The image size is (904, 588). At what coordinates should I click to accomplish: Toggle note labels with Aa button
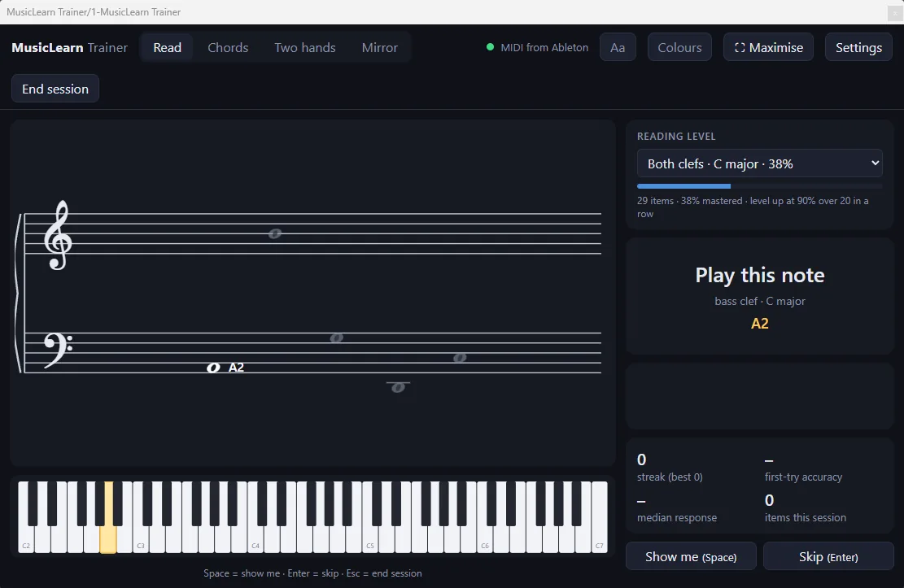pyautogui.click(x=618, y=47)
